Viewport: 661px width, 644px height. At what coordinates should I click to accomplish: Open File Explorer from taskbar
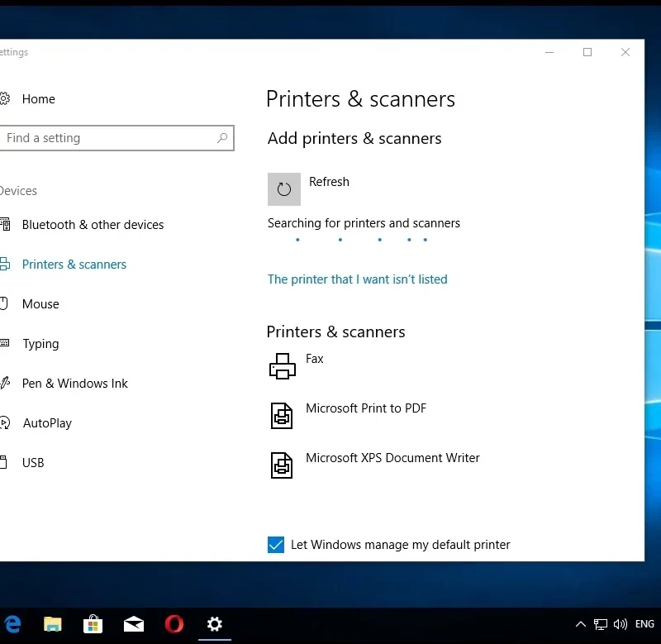tap(53, 624)
